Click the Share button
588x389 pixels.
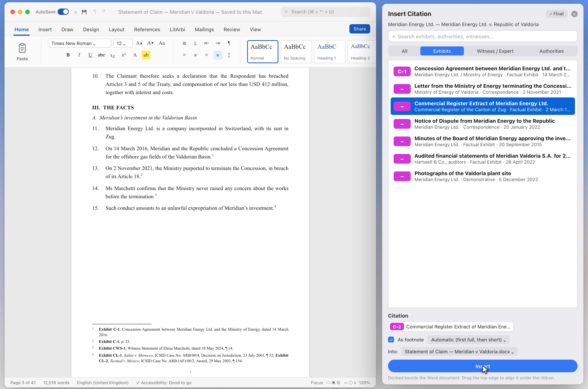(359, 29)
